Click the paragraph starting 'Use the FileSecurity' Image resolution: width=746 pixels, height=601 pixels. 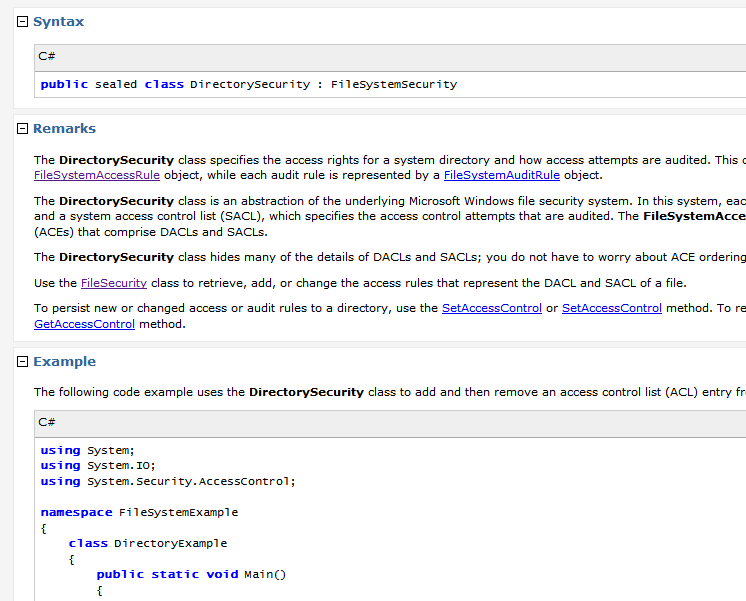[x=360, y=283]
